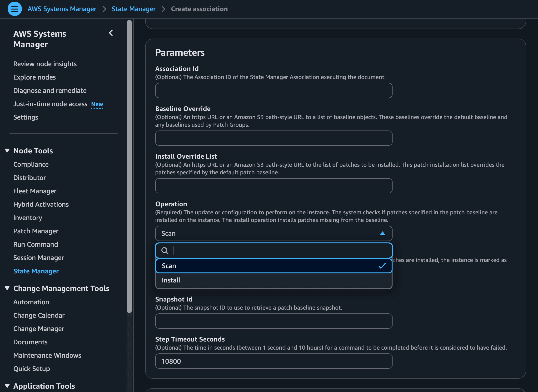The image size is (538, 392).
Task: Open Fleet Manager
Action: [x=35, y=191]
